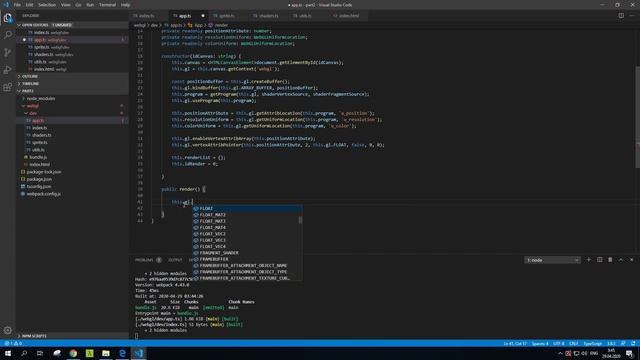Create a new terminal with plus icon
Image resolution: width=640 pixels, height=360 pixels.
(589, 260)
